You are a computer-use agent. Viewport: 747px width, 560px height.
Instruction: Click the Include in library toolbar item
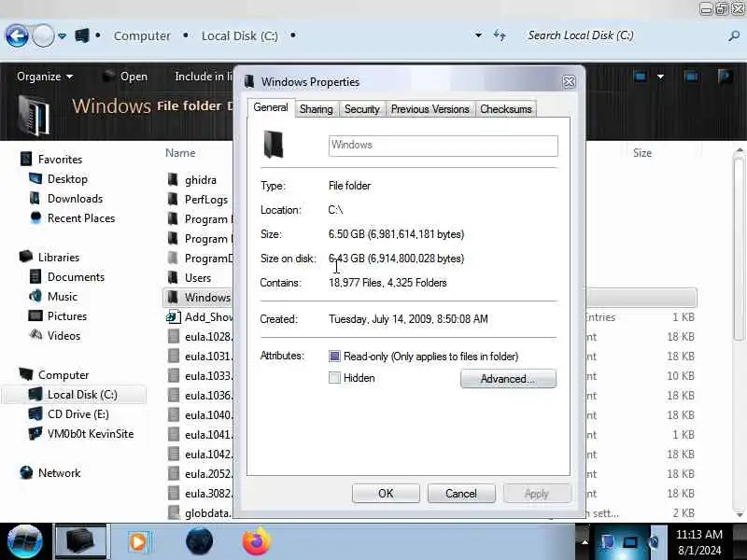[x=204, y=77]
